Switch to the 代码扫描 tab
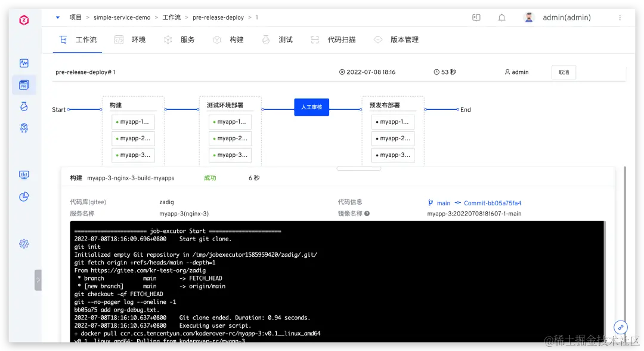The height and width of the screenshot is (351, 644). pyautogui.click(x=333, y=40)
